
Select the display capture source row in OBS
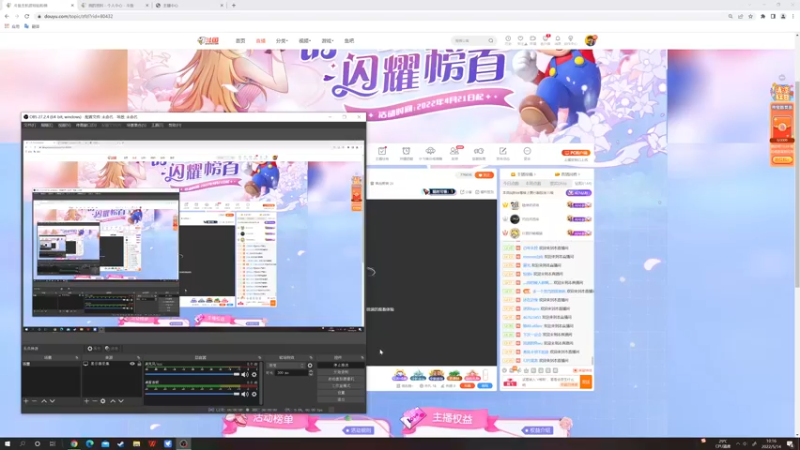pos(112,364)
